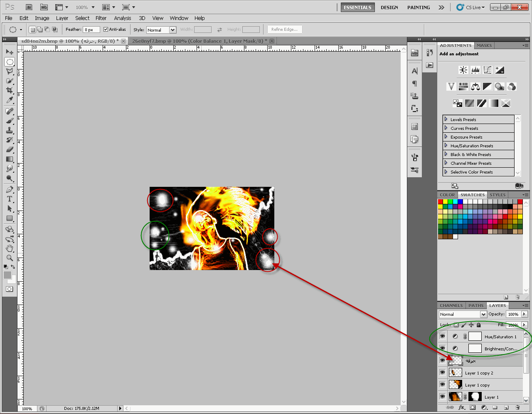This screenshot has height=414, width=532.
Task: Add a Levels adjustment layer
Action: [475, 70]
